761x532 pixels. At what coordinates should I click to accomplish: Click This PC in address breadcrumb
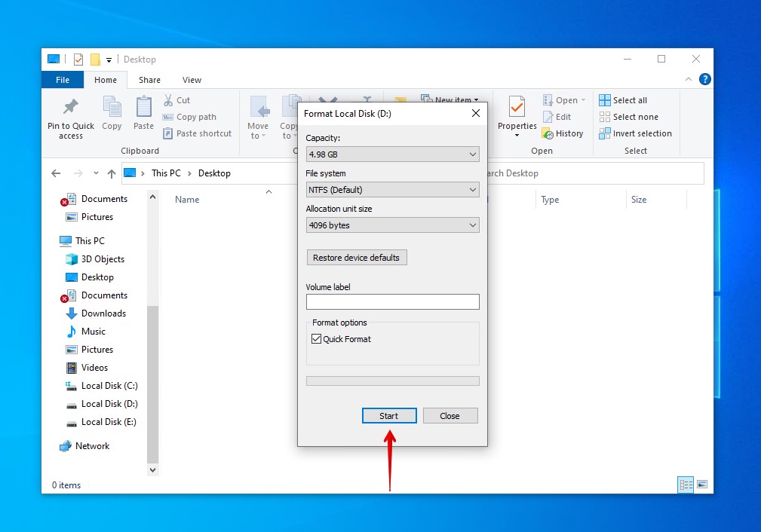tap(166, 173)
